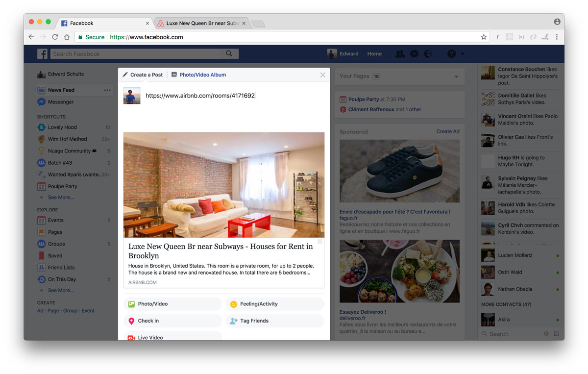The width and height of the screenshot is (588, 374).
Task: Close the Create a Post dialog
Action: pyautogui.click(x=322, y=75)
